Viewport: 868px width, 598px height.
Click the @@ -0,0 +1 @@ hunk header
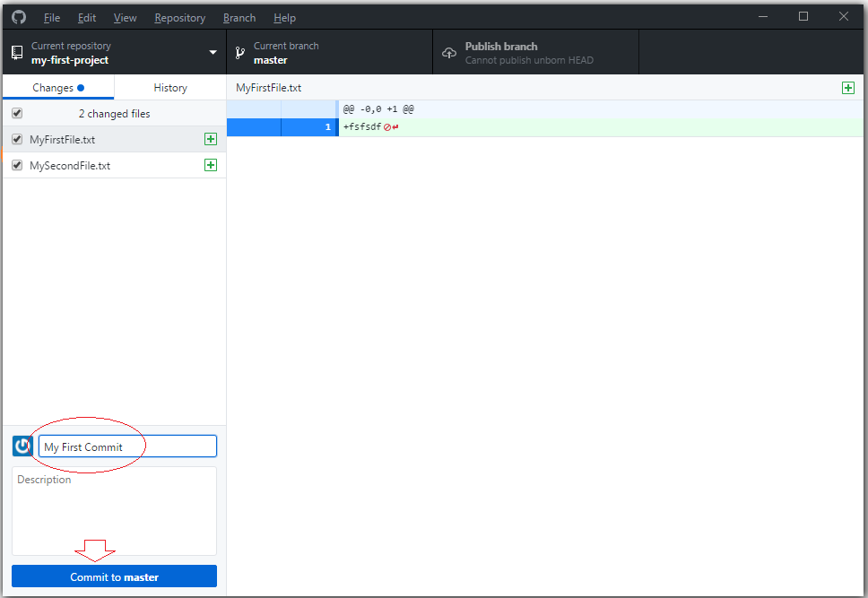(x=378, y=109)
